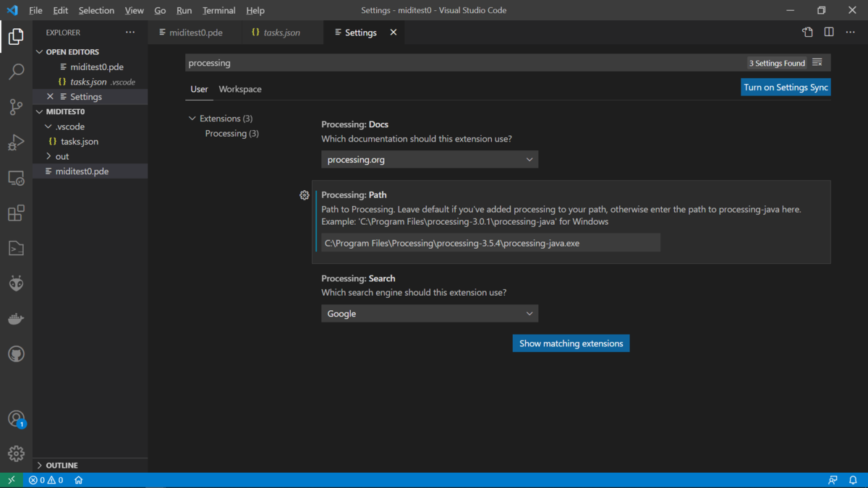Expand the out folder
This screenshot has height=488, width=868.
pos(48,156)
